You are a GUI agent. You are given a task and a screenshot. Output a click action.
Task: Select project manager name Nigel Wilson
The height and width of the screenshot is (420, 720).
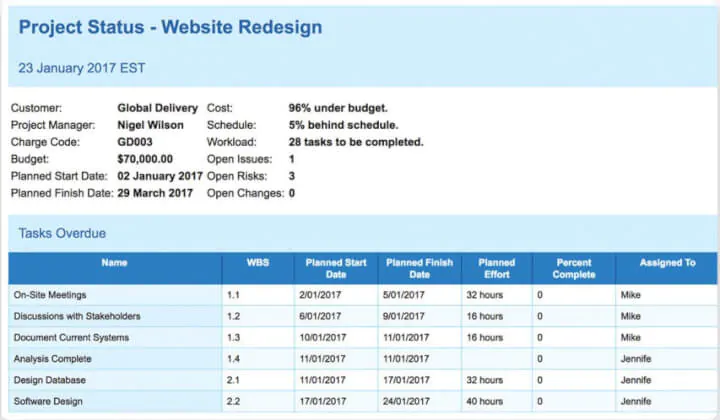(x=151, y=125)
